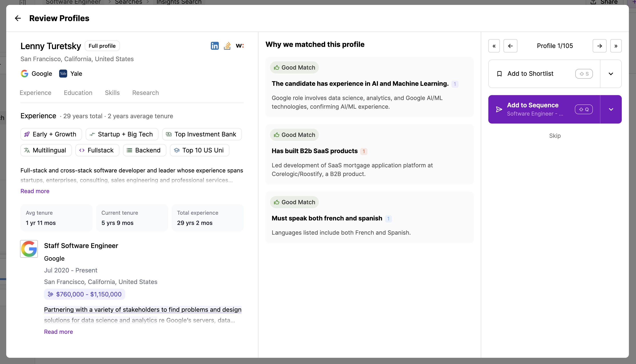Open the Full profile button
636x364 pixels.
coord(102,46)
